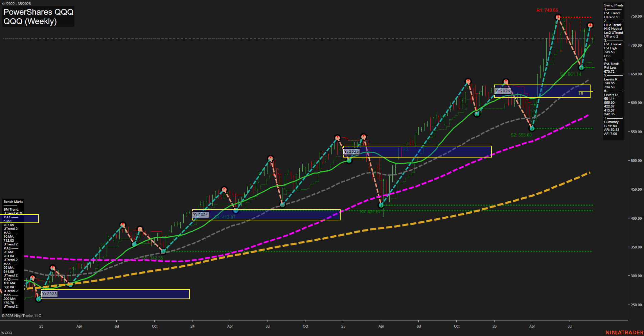Click the 25 year label on time axis

343,326
